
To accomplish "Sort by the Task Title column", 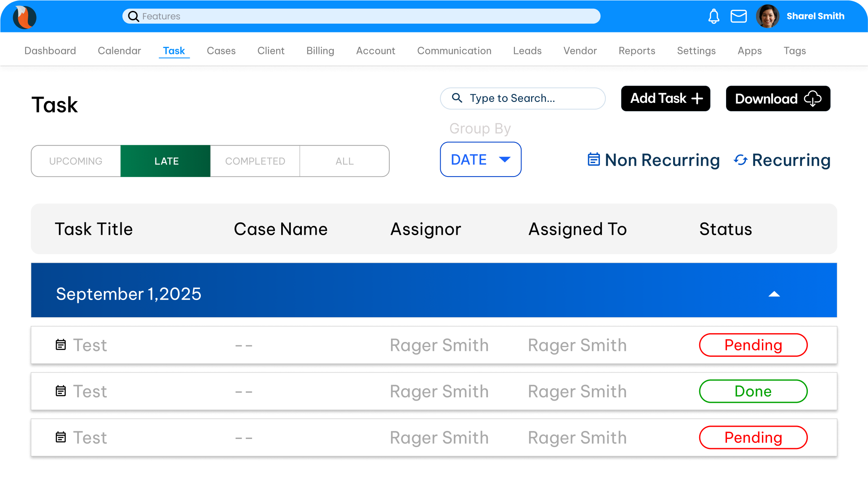I will (93, 229).
